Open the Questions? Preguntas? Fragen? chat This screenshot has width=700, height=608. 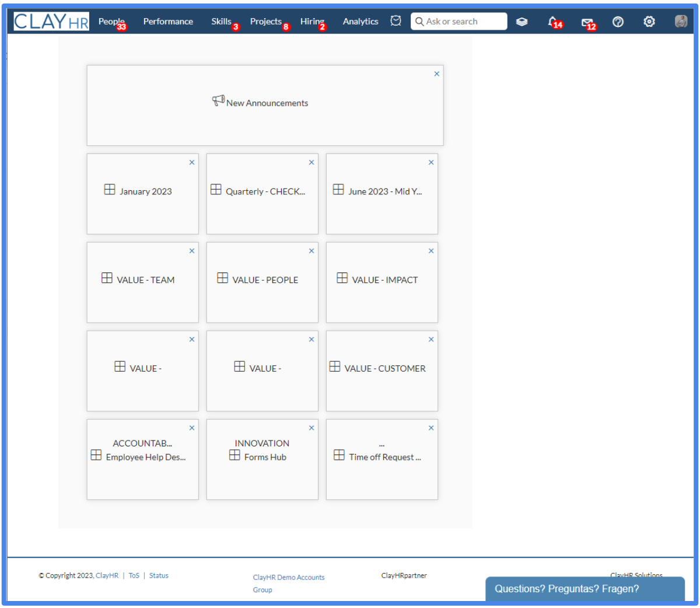click(585, 589)
